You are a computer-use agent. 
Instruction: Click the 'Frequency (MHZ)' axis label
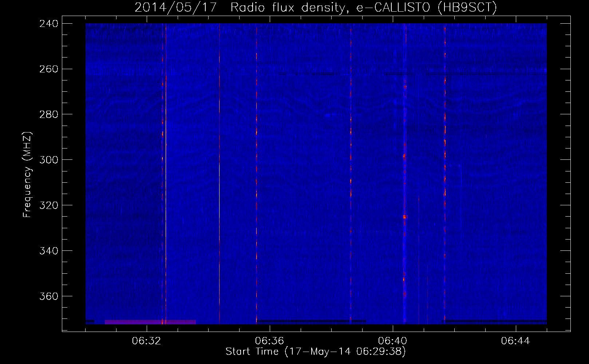[27, 175]
